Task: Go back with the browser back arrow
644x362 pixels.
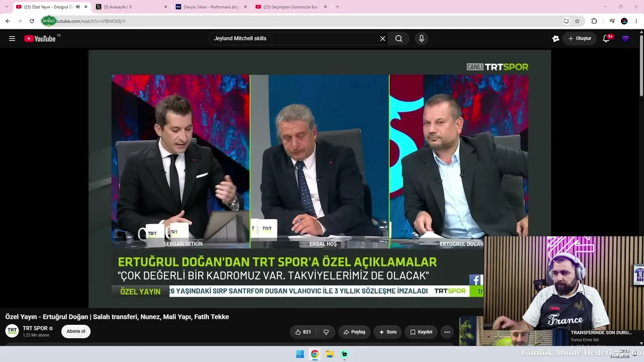Action: 8,21
